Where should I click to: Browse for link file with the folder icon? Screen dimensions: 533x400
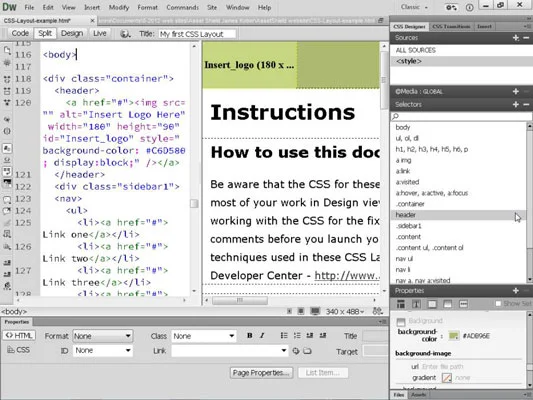[307, 351]
